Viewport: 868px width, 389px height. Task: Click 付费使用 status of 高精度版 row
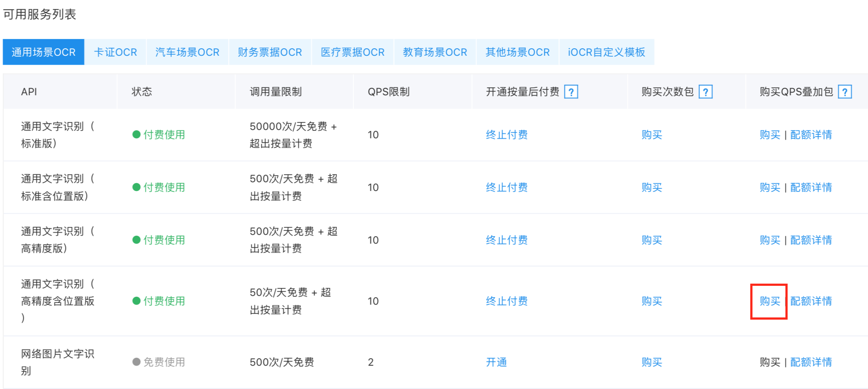(159, 240)
